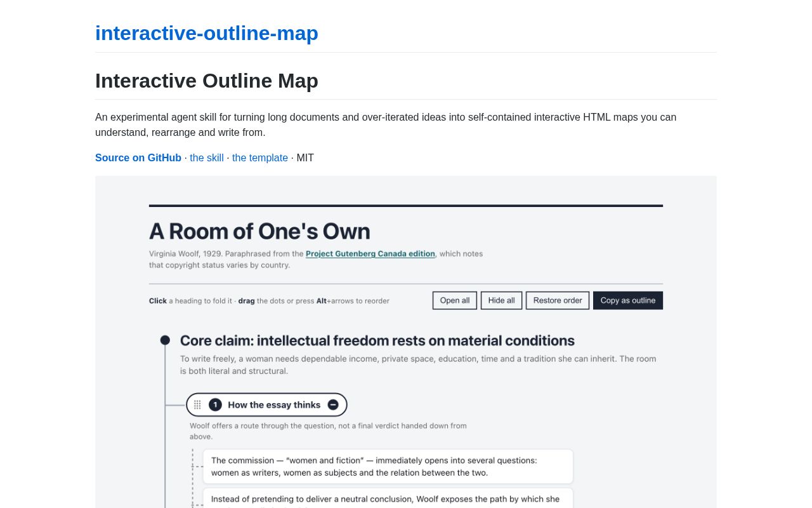Click the Core claim root node dot
This screenshot has width=812, height=508.
tap(165, 340)
